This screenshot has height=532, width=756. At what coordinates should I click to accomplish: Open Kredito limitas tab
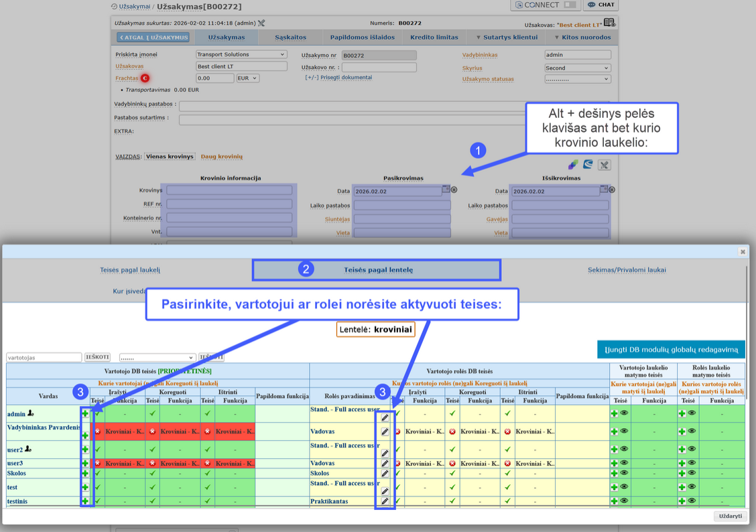[x=434, y=37]
